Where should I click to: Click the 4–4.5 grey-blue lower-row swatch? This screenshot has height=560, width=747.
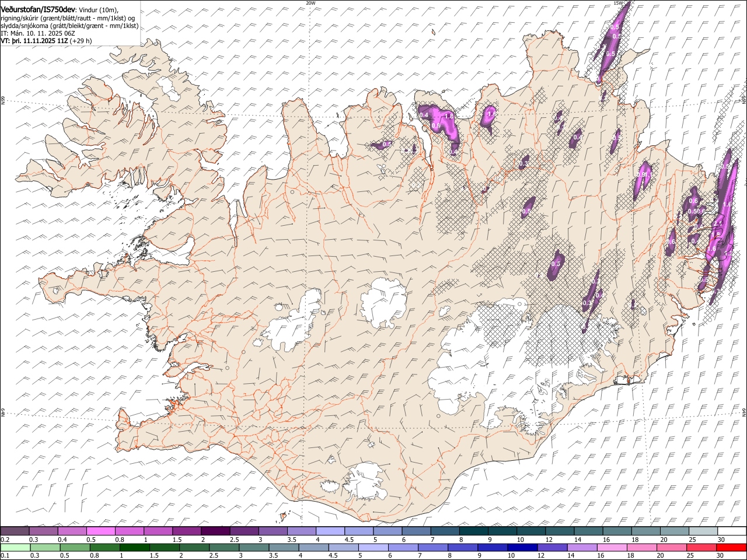click(x=313, y=547)
